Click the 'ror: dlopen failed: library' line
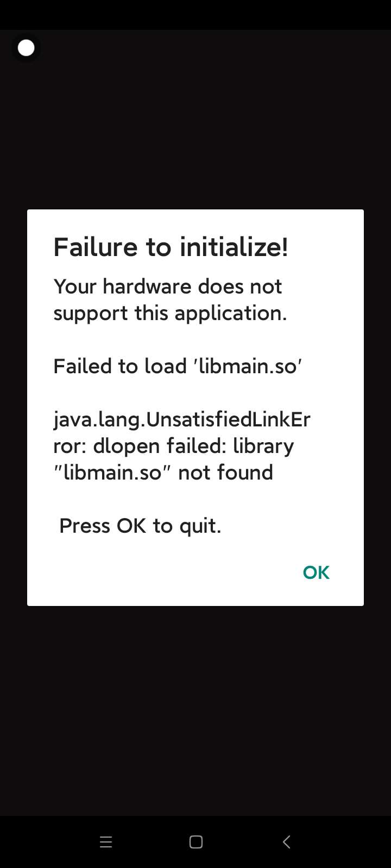391x868 pixels. (174, 446)
